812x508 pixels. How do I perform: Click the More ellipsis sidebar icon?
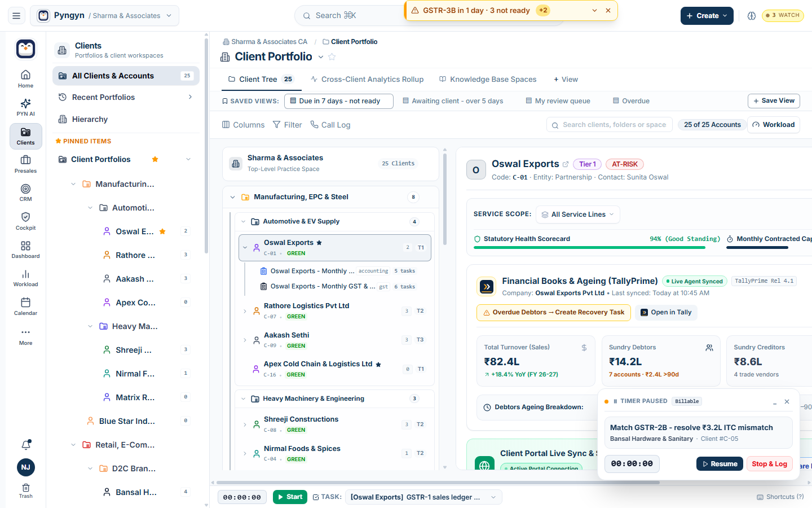(x=25, y=336)
